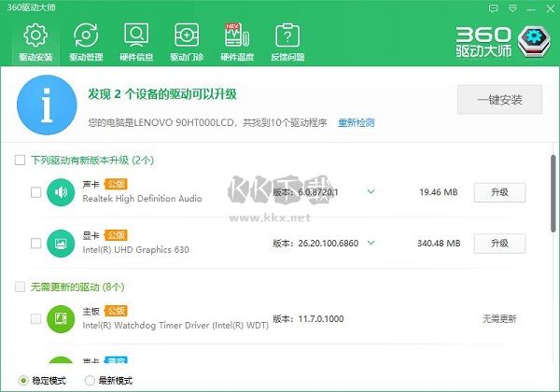Open the 驱动管理 refresh icon tab
This screenshot has width=560, height=392.
pyautogui.click(x=86, y=35)
